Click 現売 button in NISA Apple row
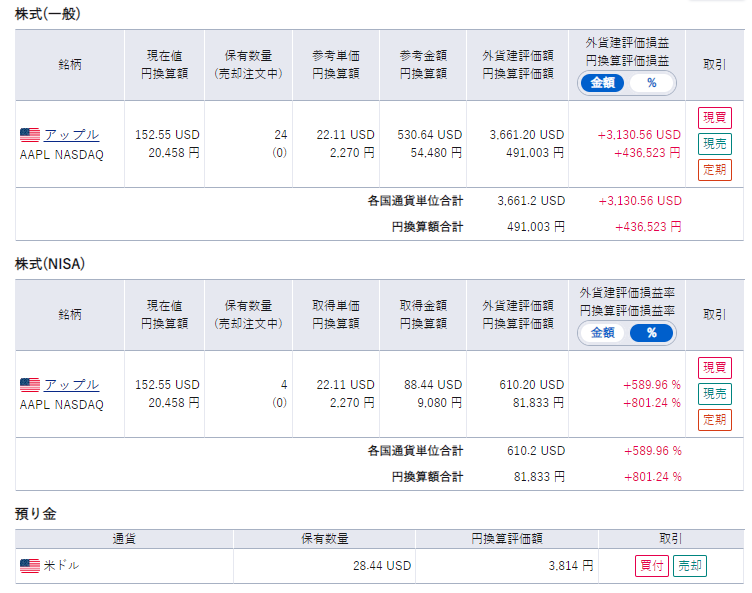Image resolution: width=752 pixels, height=593 pixels. click(x=715, y=393)
